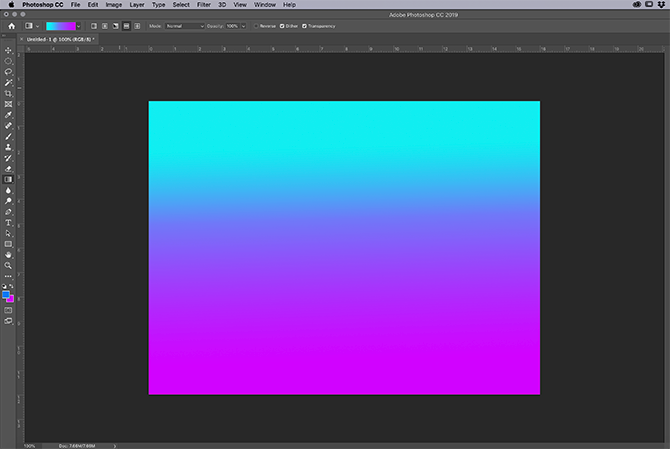This screenshot has height=449, width=670.
Task: Uncheck the Dither checkbox
Action: tap(282, 25)
